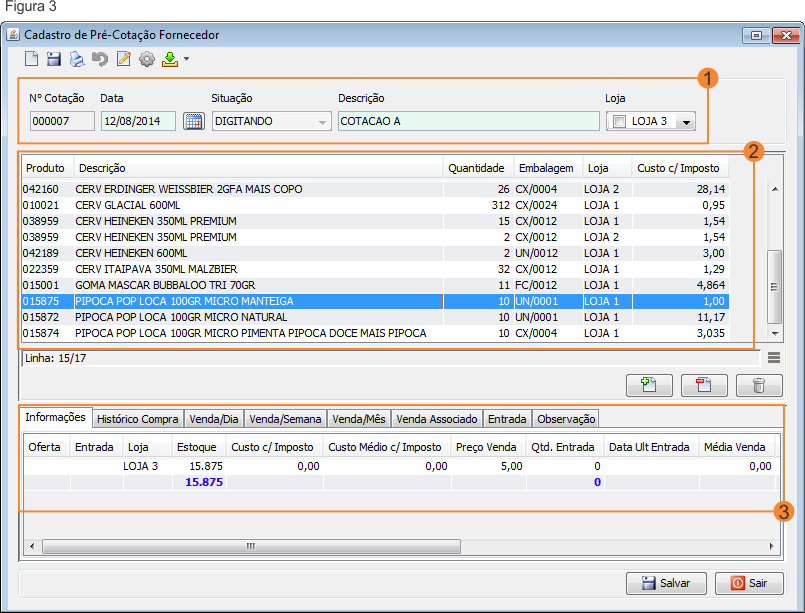Click the Undo arrow toolbar icon

[100, 59]
